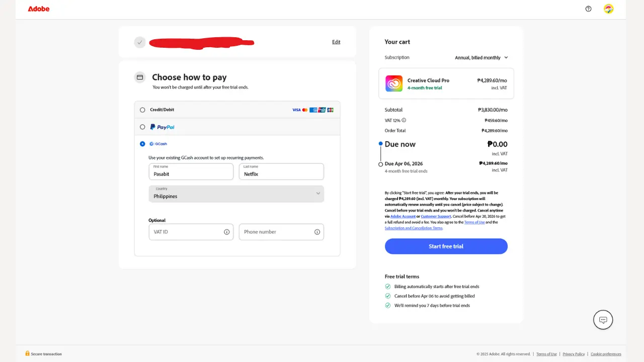Screen dimensions: 644x362
Task: Select the PayPal payment option
Action: 237,127
